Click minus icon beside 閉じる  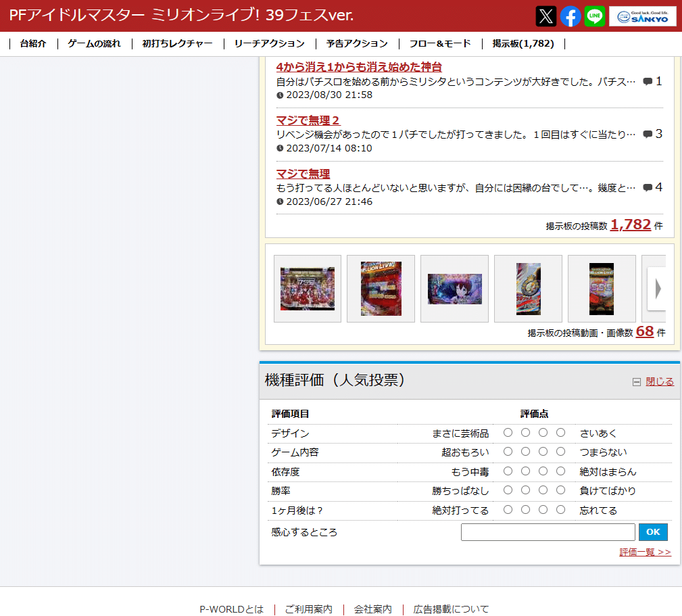click(636, 382)
